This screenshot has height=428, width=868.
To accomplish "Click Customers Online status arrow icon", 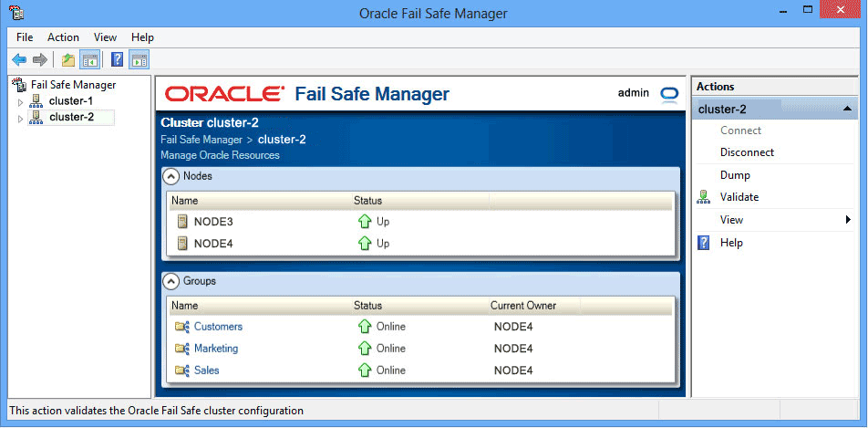I will click(x=365, y=327).
